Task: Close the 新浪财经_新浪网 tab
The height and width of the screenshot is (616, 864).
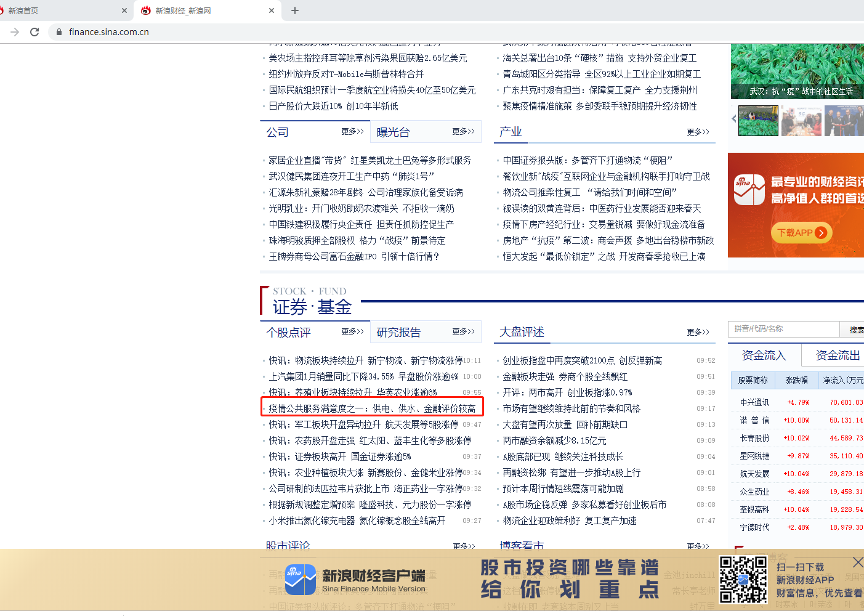Action: click(x=272, y=10)
